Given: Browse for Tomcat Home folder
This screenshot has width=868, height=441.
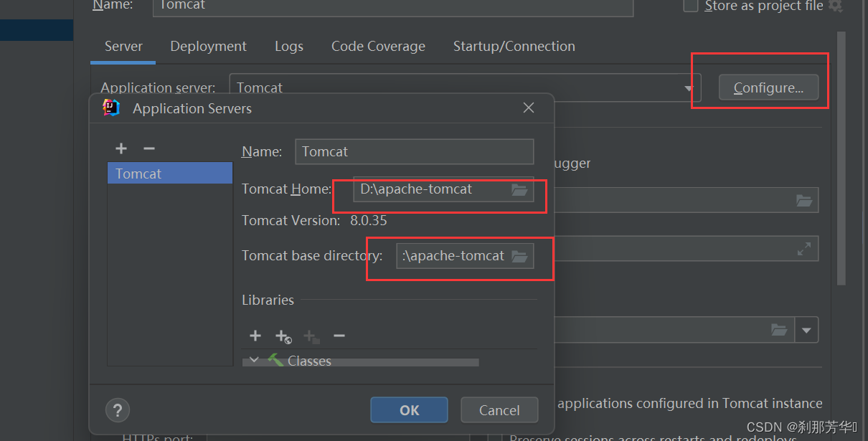Looking at the screenshot, I should pyautogui.click(x=519, y=190).
